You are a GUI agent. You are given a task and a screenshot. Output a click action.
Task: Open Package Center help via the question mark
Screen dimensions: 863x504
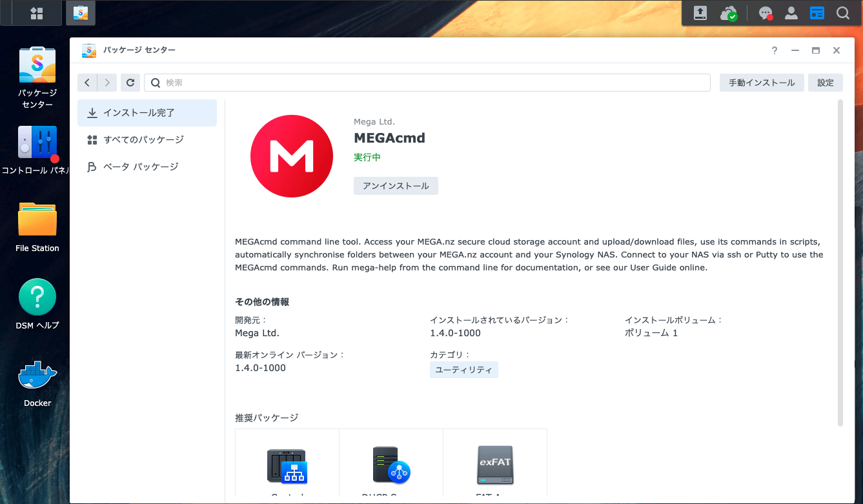[774, 50]
